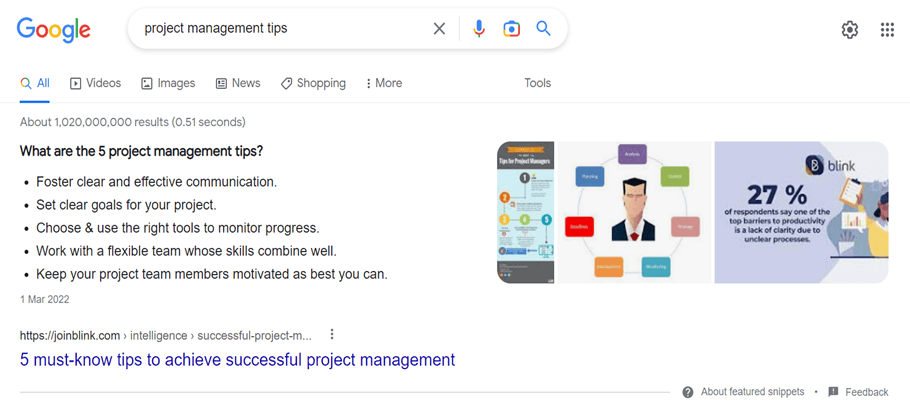Click the blue magnifier search button

543,29
